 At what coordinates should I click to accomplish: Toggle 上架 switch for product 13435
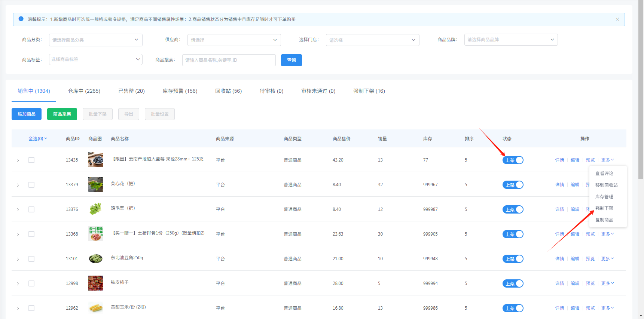(x=513, y=160)
